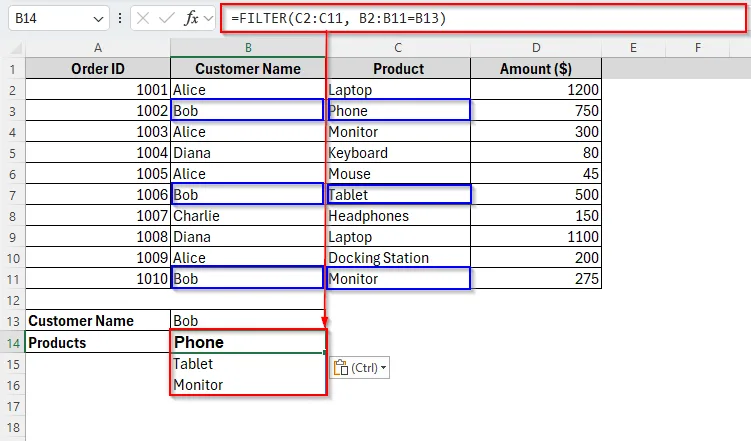Select the amount 80 cell
The height and width of the screenshot is (441, 751).
point(536,153)
